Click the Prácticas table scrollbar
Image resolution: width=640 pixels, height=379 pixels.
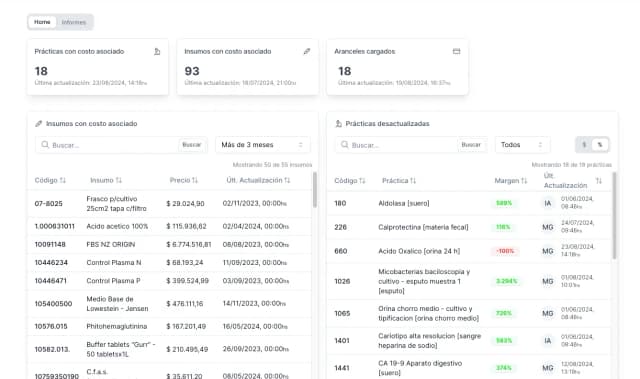(615, 215)
